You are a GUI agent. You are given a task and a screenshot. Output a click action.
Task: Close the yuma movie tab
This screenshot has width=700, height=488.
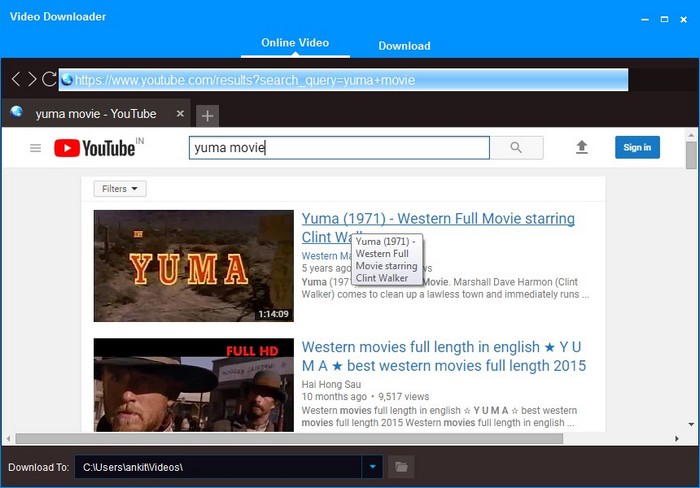(x=180, y=114)
